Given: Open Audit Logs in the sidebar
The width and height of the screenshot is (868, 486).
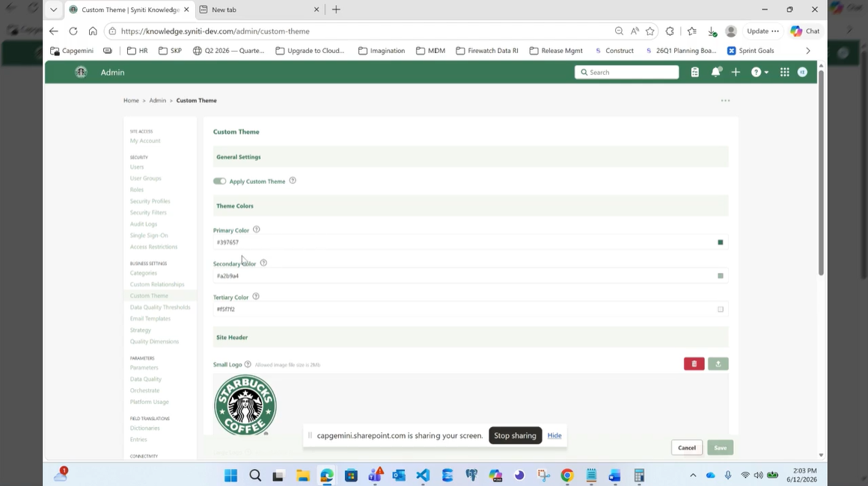Looking at the screenshot, I should tap(144, 224).
